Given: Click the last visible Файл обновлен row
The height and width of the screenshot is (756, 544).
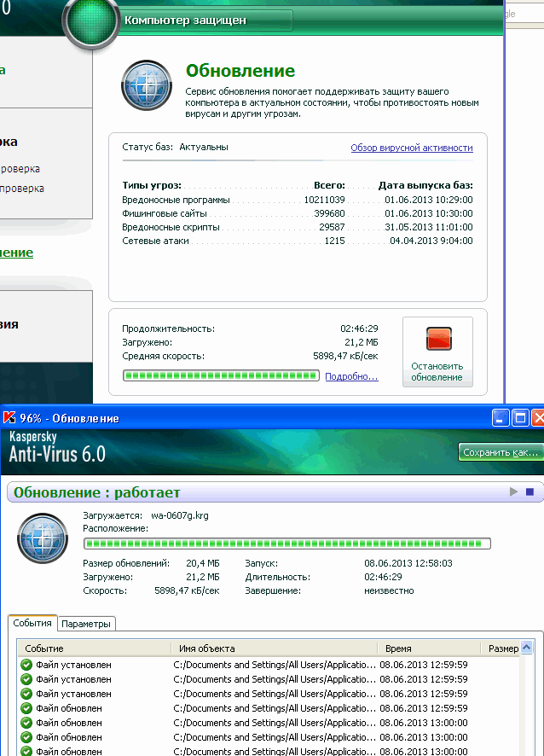Looking at the screenshot, I should [269, 752].
